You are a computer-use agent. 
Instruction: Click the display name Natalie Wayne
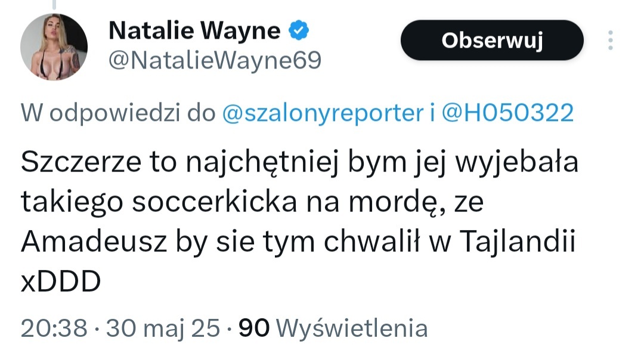pyautogui.click(x=195, y=31)
